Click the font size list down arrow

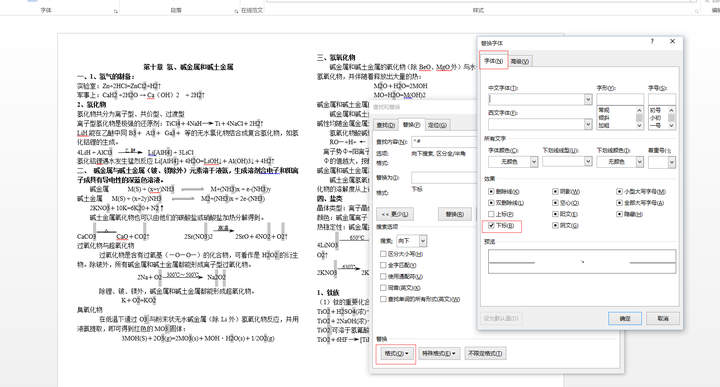671,125
